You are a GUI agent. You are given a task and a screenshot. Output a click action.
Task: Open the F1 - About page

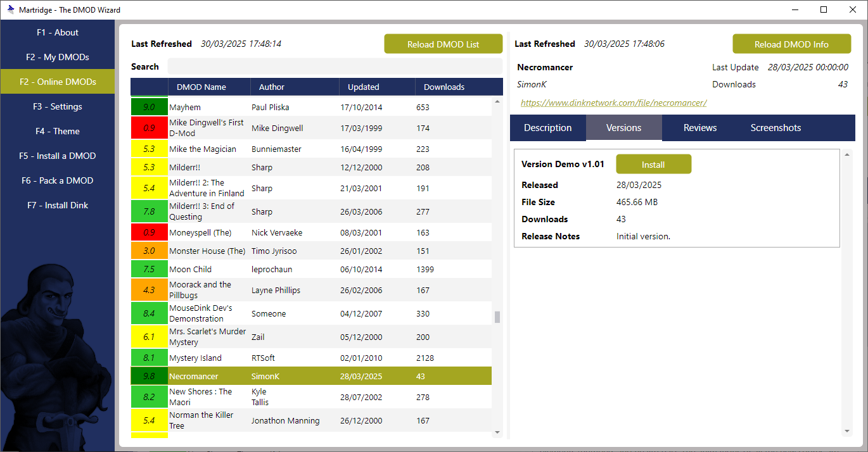[x=58, y=32]
